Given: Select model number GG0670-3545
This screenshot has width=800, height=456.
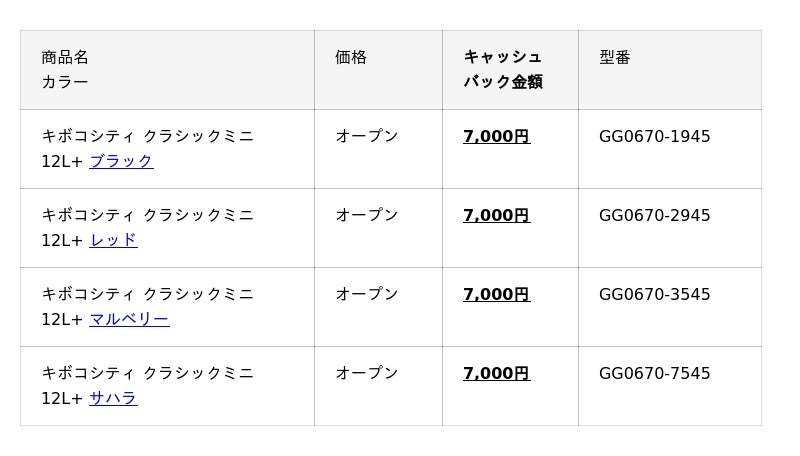Looking at the screenshot, I should (x=655, y=294).
